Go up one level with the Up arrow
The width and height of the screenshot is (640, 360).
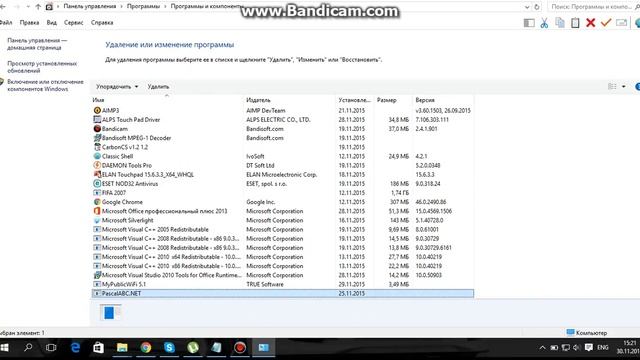(38, 7)
